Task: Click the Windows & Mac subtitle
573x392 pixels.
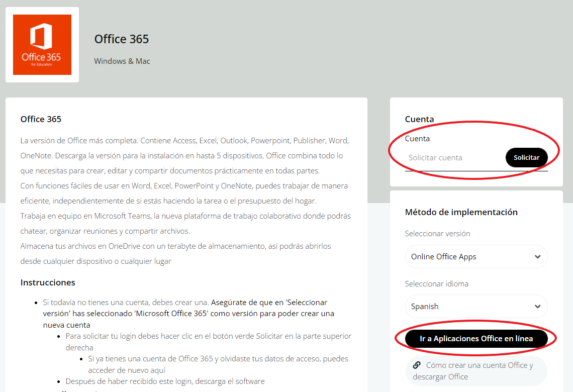Action: tap(122, 61)
